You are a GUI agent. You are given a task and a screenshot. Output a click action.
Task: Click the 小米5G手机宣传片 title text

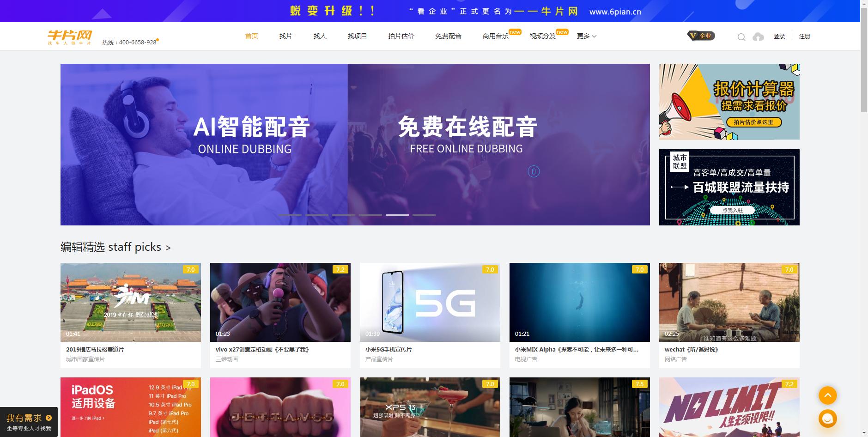388,350
